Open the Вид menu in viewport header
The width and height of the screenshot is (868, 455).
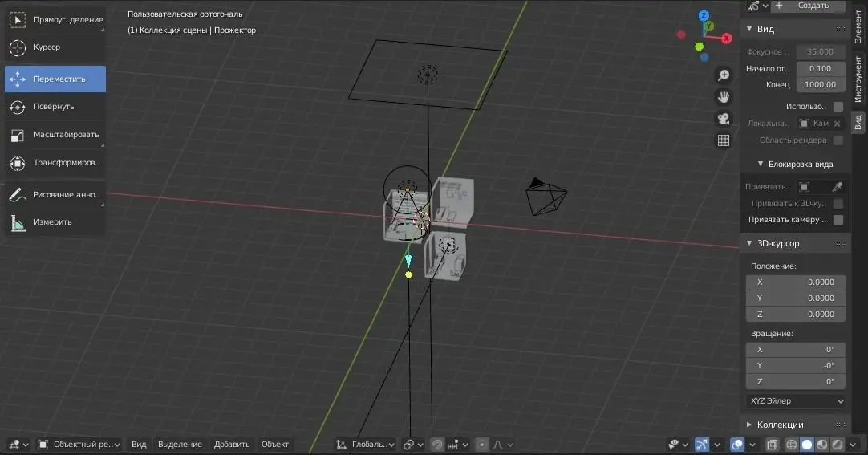(139, 445)
